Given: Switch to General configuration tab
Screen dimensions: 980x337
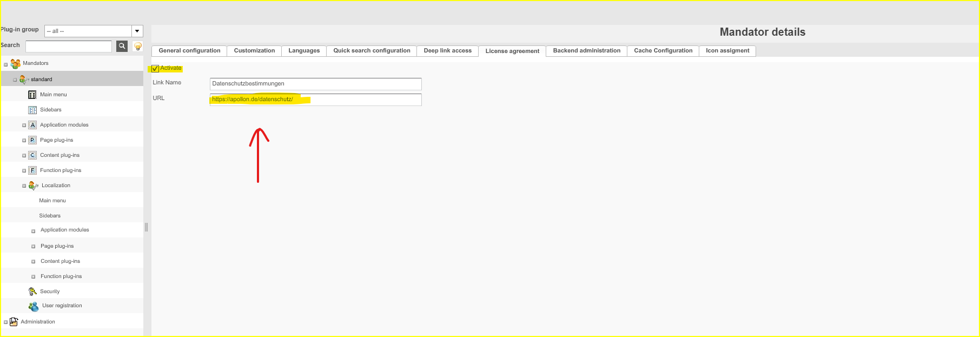Looking at the screenshot, I should tap(189, 51).
